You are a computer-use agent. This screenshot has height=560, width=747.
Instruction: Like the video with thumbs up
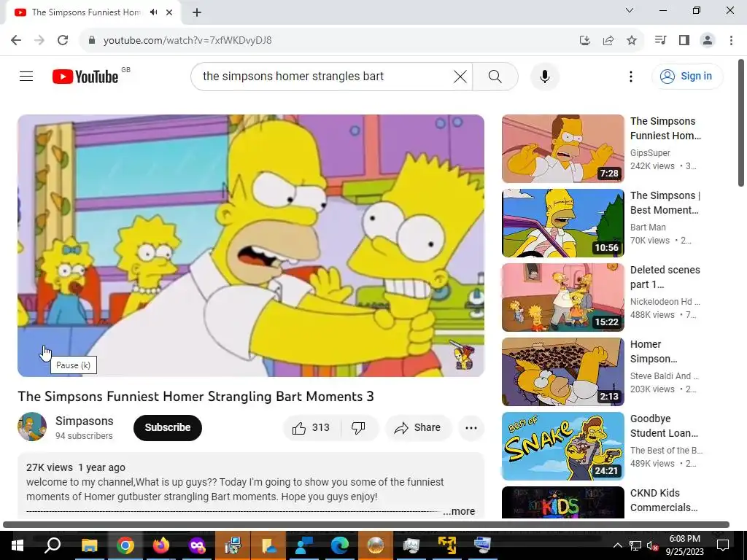coord(312,427)
